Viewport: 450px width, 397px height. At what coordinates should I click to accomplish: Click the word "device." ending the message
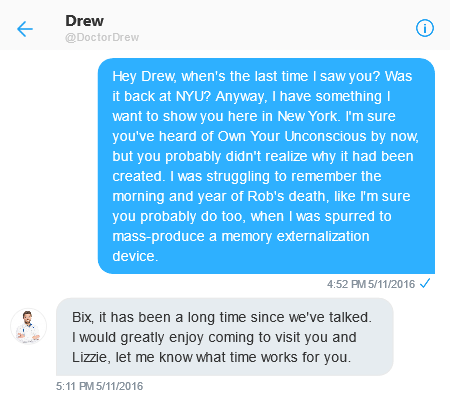[x=135, y=256]
